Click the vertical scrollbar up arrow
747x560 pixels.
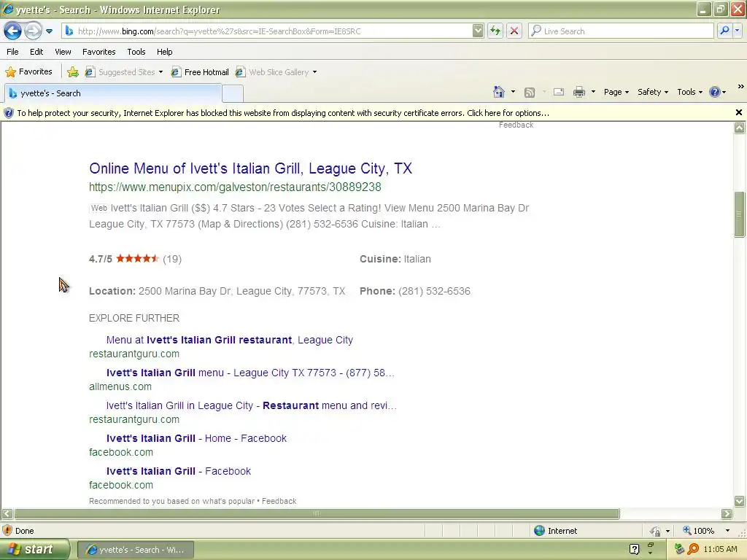point(739,128)
